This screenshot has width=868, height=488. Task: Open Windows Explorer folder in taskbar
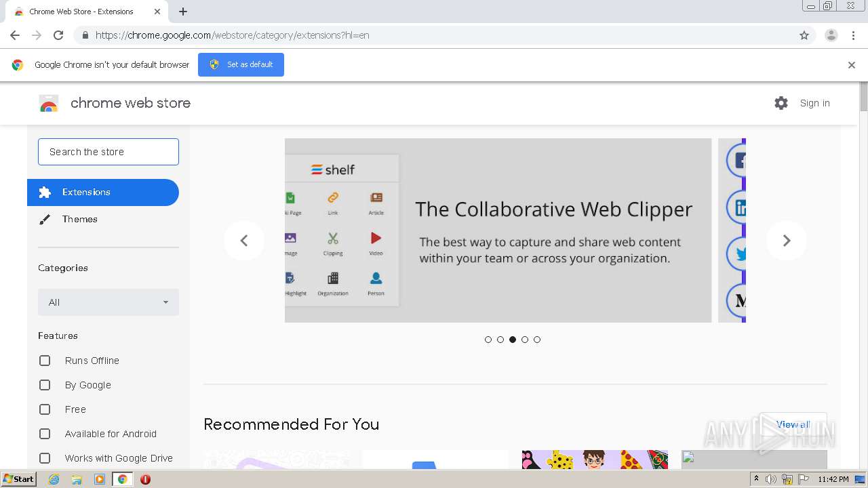coord(77,479)
